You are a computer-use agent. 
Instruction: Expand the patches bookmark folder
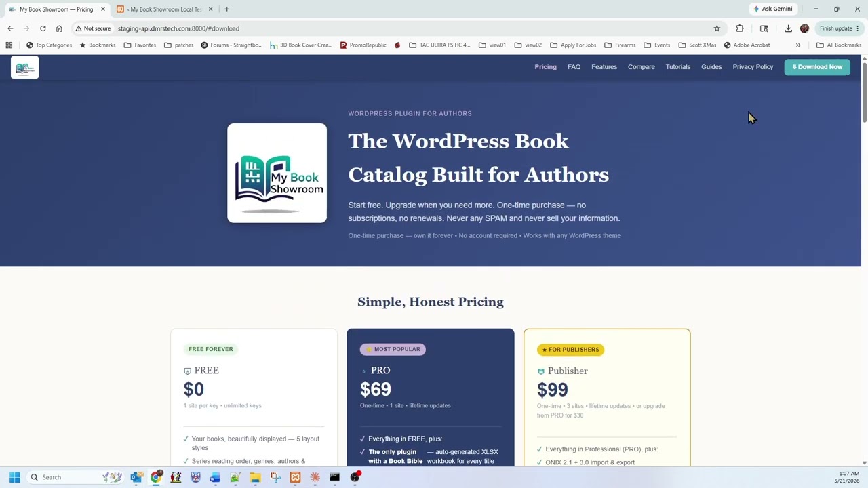point(178,45)
